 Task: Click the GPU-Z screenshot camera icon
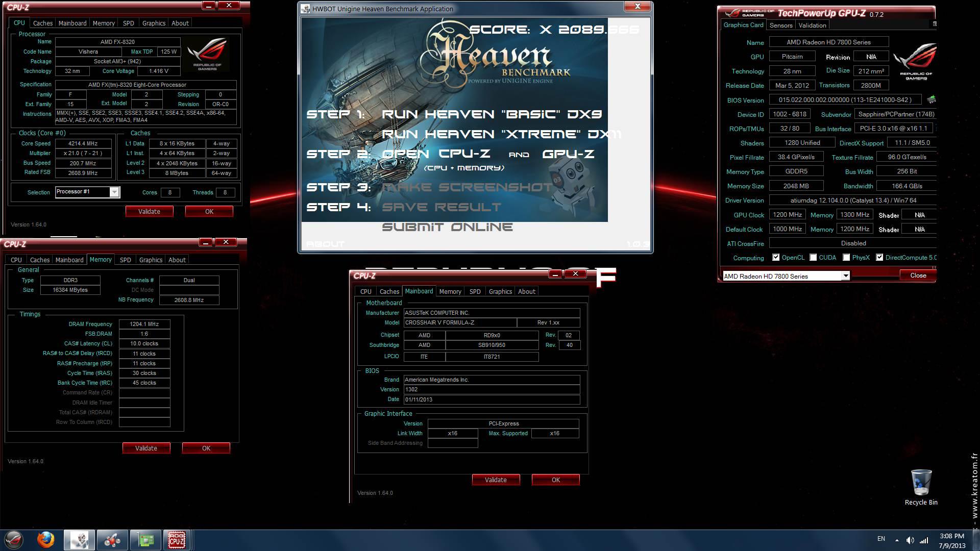pos(934,24)
